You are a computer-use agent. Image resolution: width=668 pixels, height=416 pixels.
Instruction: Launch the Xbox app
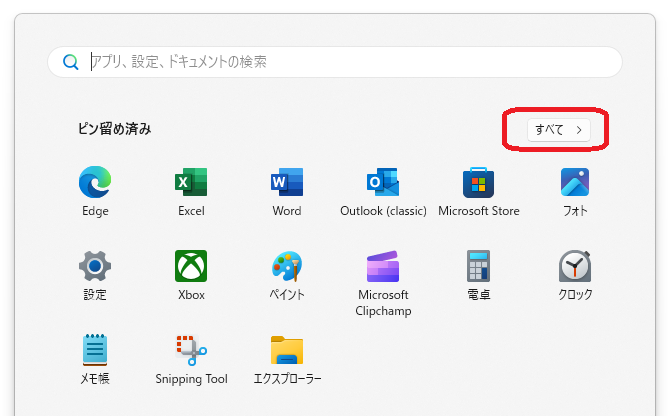point(191,266)
